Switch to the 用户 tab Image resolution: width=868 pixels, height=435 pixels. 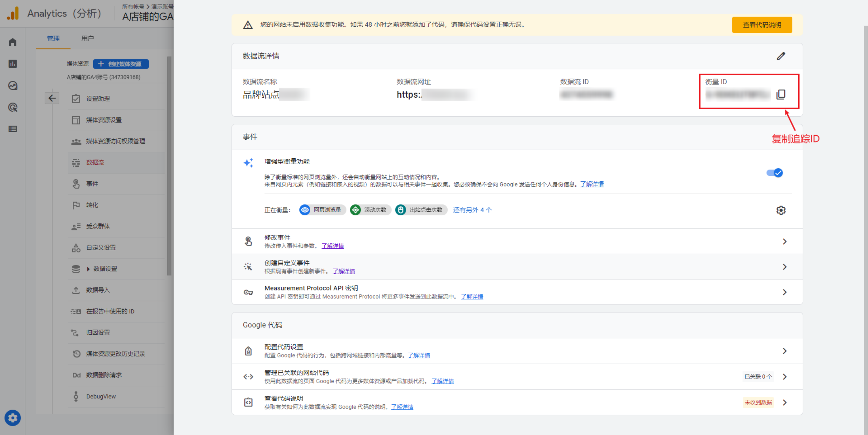(x=87, y=39)
